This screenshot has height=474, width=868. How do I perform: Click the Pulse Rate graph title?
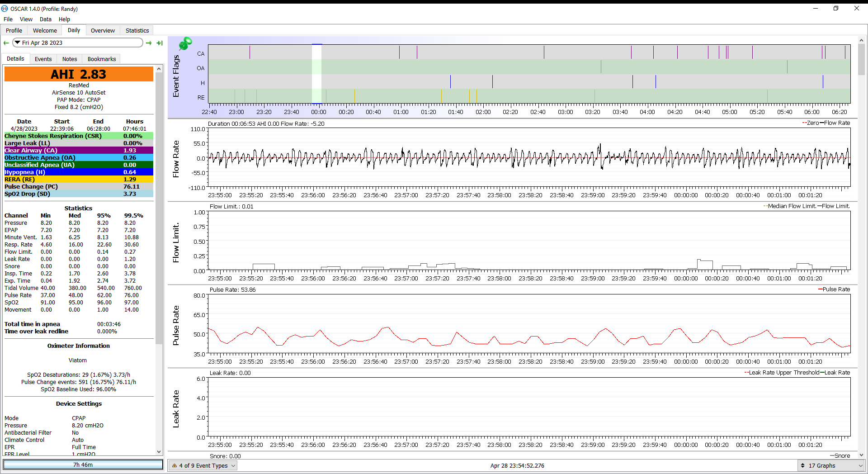coord(176,326)
